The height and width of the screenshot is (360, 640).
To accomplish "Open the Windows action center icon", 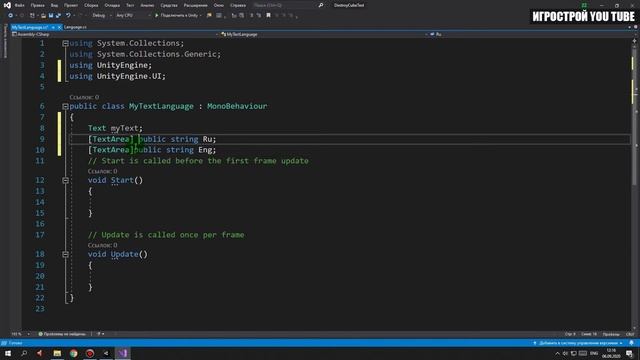I will point(629,353).
